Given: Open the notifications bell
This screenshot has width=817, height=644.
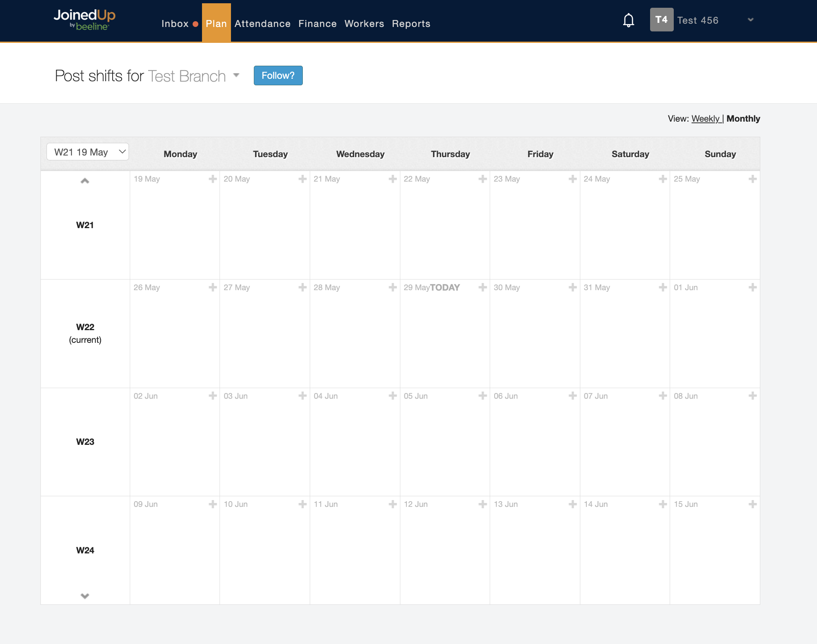Looking at the screenshot, I should [628, 20].
